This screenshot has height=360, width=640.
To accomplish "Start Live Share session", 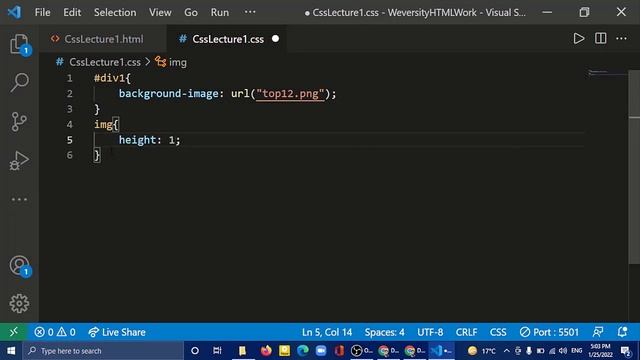I will 117,332.
